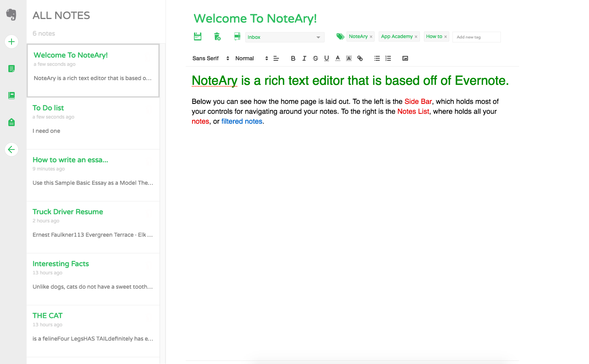Click the back arrow sidebar button

(12, 149)
